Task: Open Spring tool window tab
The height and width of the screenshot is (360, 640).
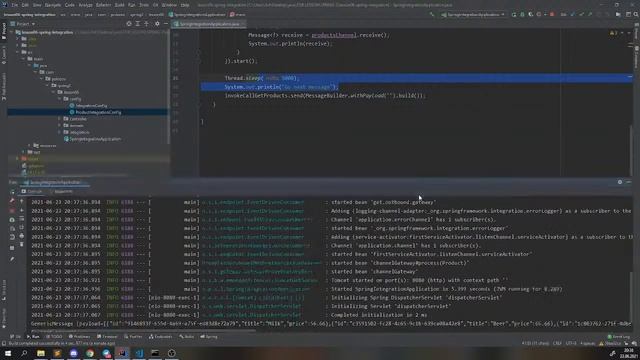Action: [x=209, y=337]
